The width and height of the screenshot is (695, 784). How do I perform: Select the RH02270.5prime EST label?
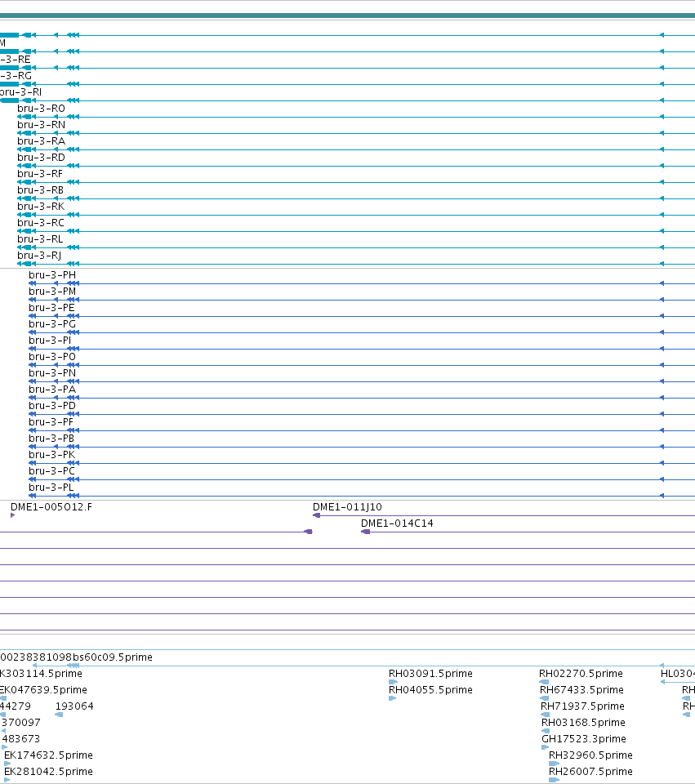click(581, 674)
